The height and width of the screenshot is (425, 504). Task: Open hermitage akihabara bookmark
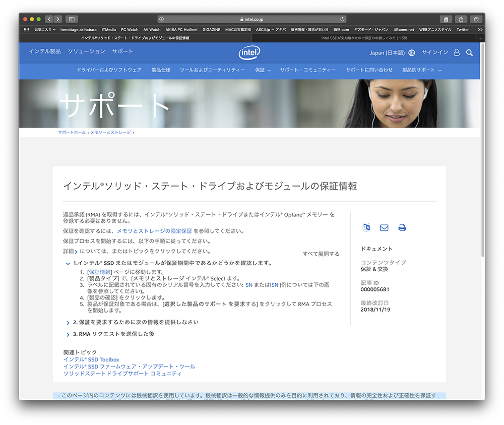pyautogui.click(x=79, y=30)
